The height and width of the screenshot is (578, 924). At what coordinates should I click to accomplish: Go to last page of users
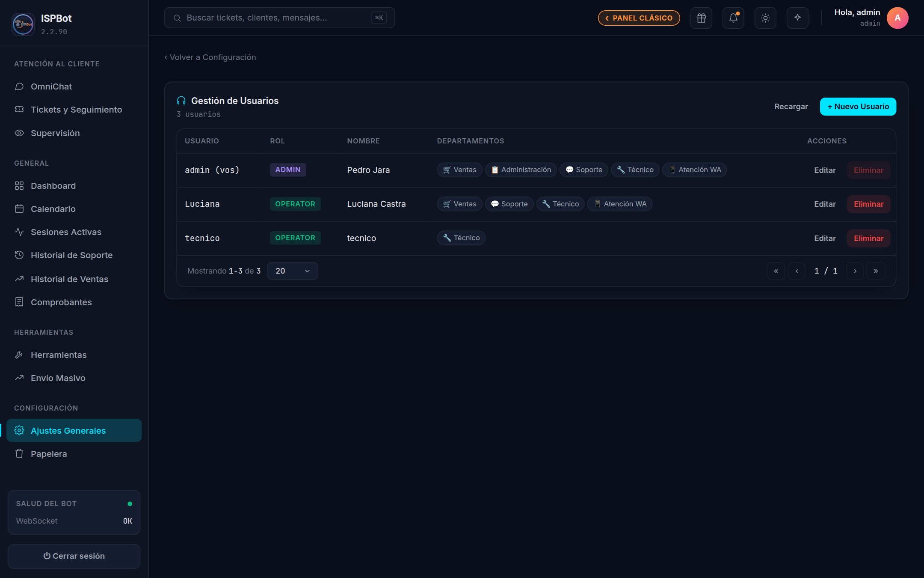point(876,271)
